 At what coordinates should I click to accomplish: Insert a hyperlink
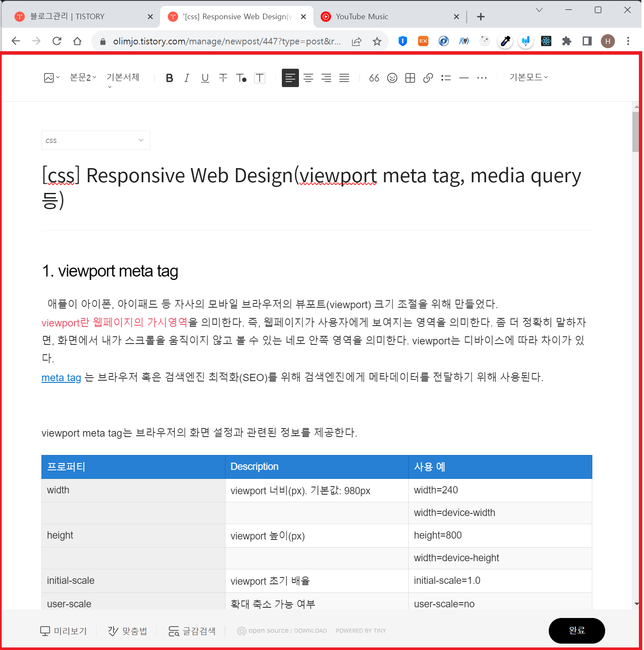[x=428, y=78]
